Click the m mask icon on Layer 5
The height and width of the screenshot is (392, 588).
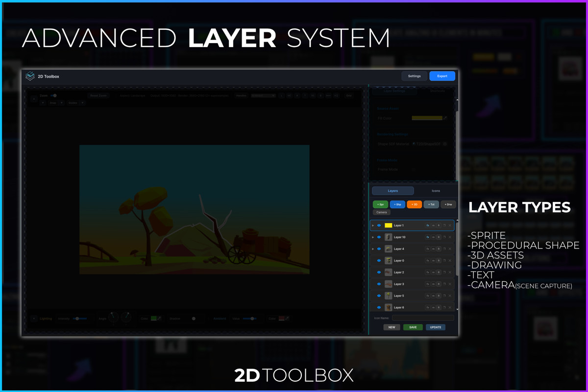click(x=433, y=296)
